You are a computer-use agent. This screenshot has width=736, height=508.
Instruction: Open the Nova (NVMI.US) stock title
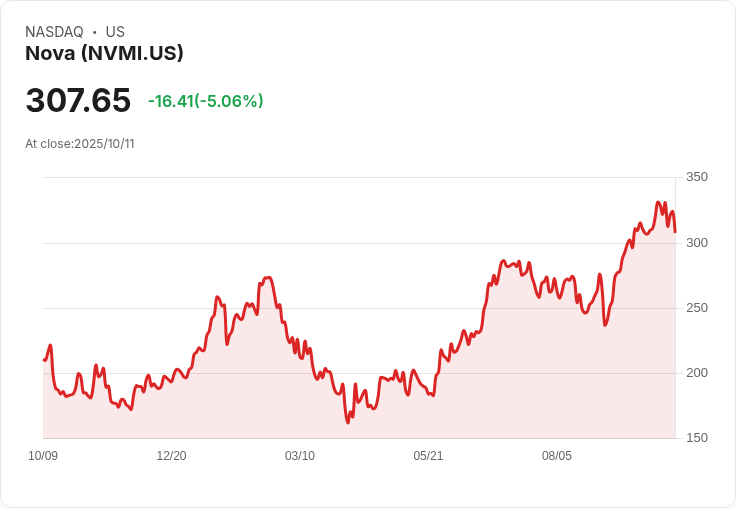tap(104, 54)
